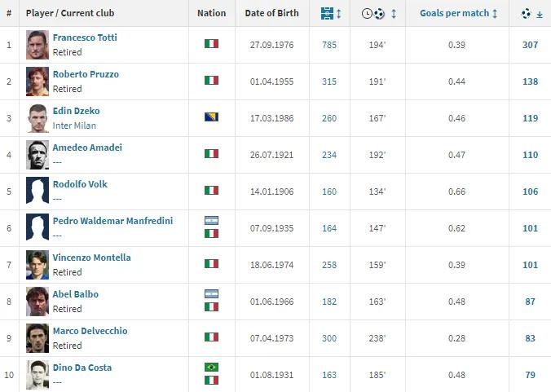Open Francesco Totti's player profile link
This screenshot has width=551, height=392.
(x=85, y=38)
